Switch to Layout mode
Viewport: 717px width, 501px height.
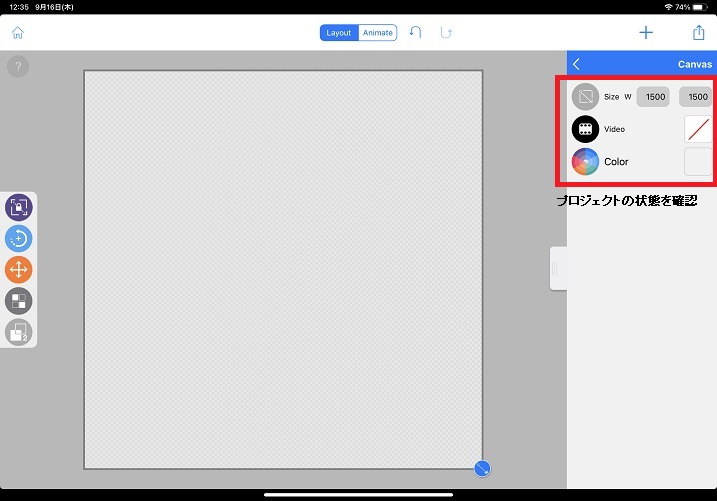pyautogui.click(x=339, y=33)
